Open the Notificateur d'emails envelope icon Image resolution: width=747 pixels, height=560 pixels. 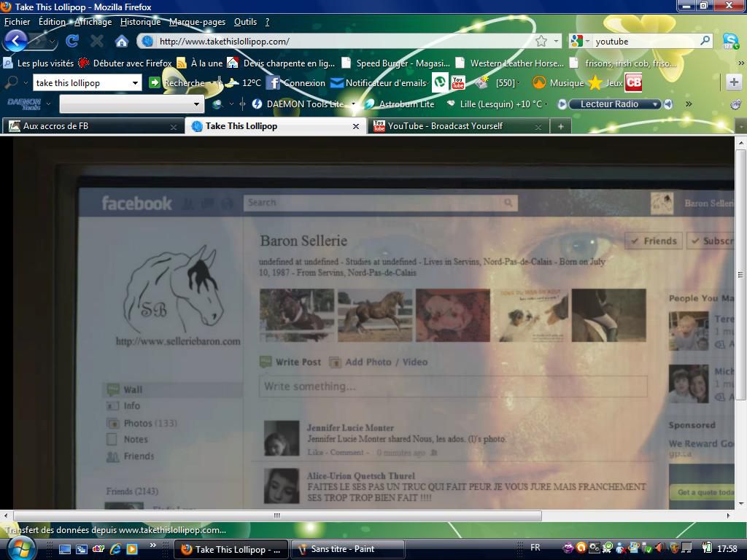coord(336,82)
